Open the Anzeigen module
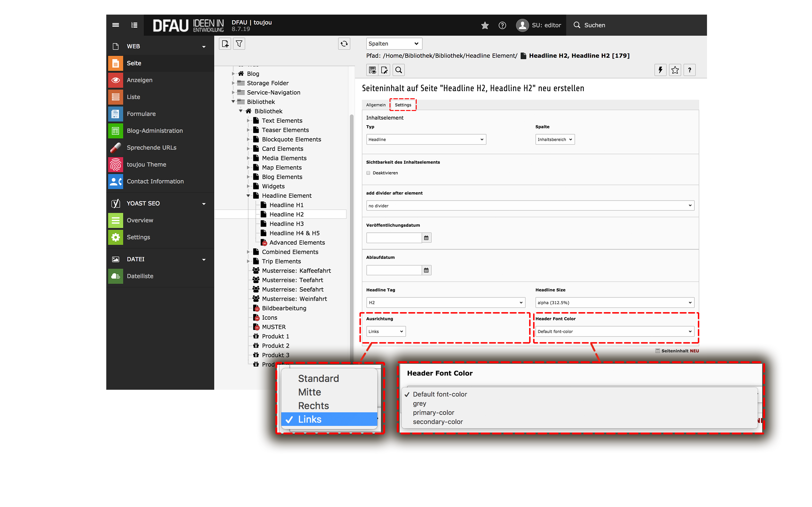 tap(139, 80)
